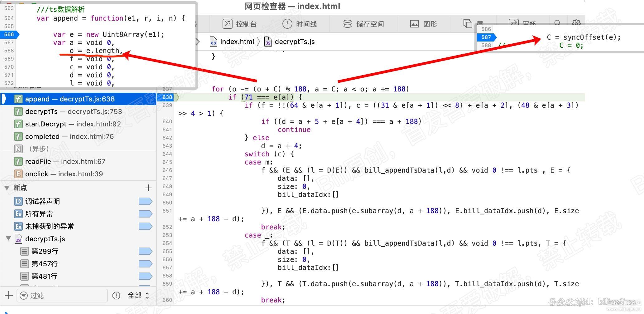Open the 全部 filter dropdown at bottom

(x=138, y=295)
